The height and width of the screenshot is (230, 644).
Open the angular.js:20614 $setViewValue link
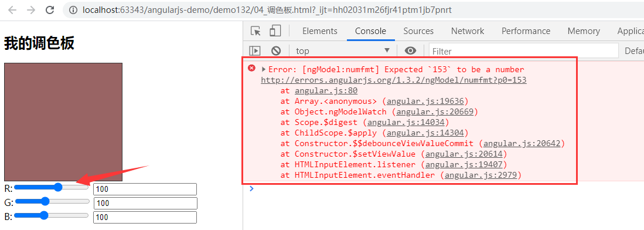(x=464, y=154)
